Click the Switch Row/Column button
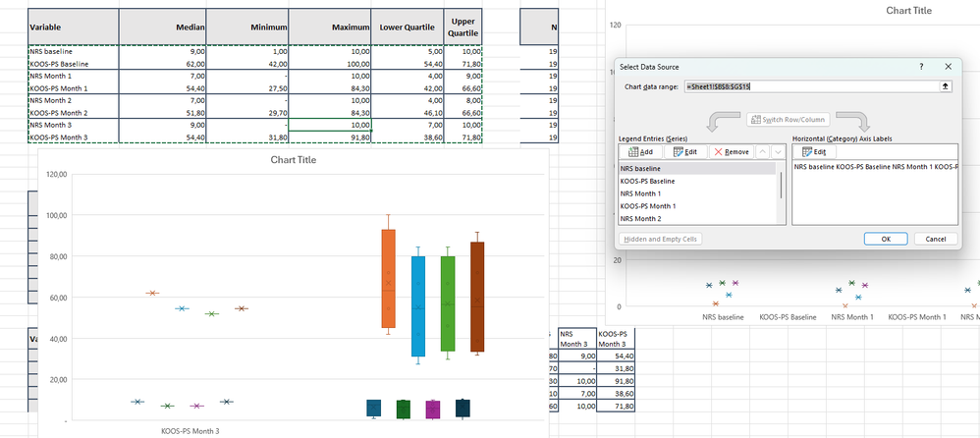Screen dimensions: 980x438 [788, 119]
